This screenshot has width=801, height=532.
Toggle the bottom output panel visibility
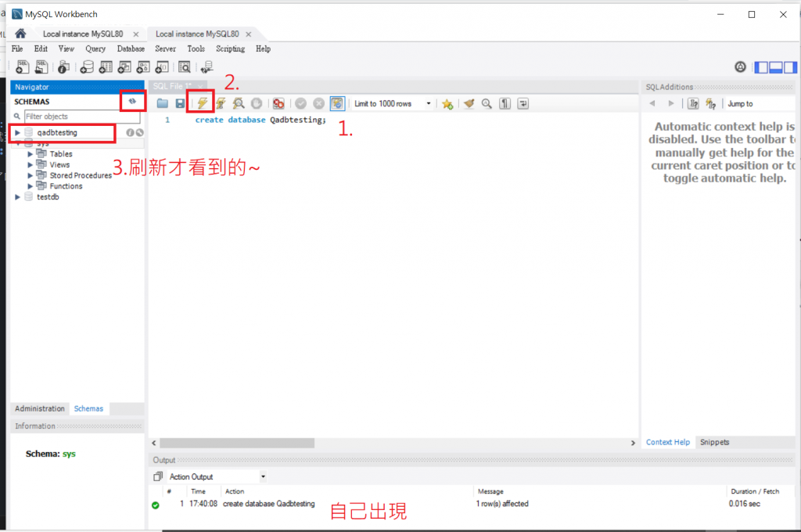[x=775, y=67]
